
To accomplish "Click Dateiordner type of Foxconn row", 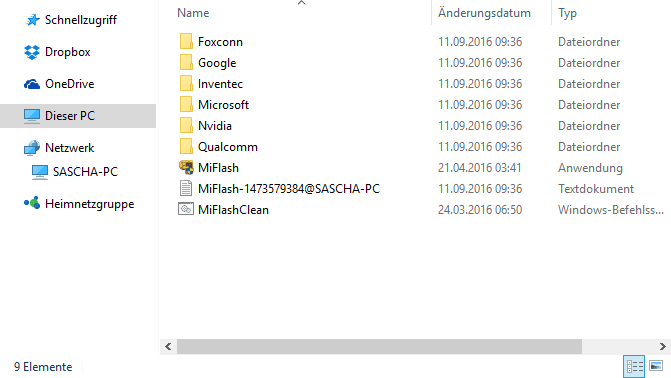I will [589, 42].
